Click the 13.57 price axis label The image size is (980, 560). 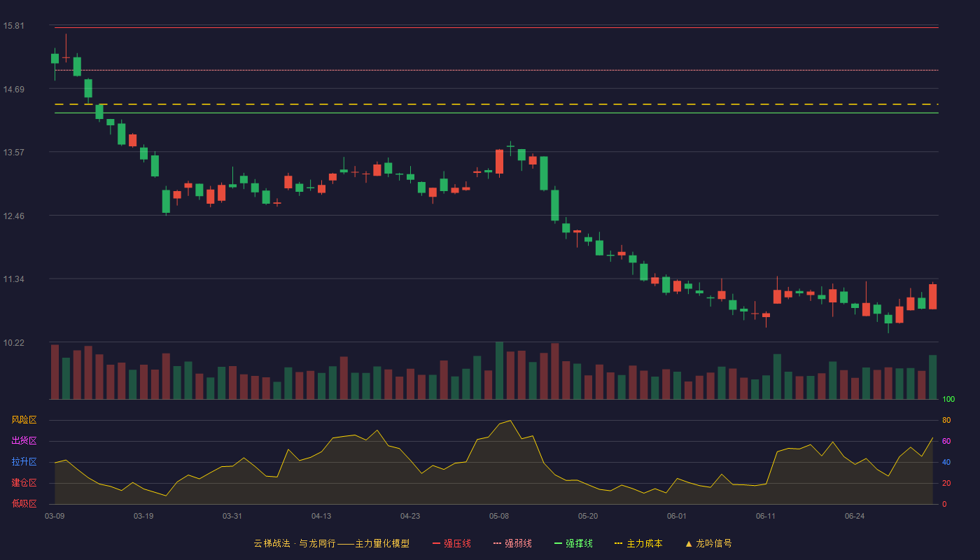pos(13,152)
